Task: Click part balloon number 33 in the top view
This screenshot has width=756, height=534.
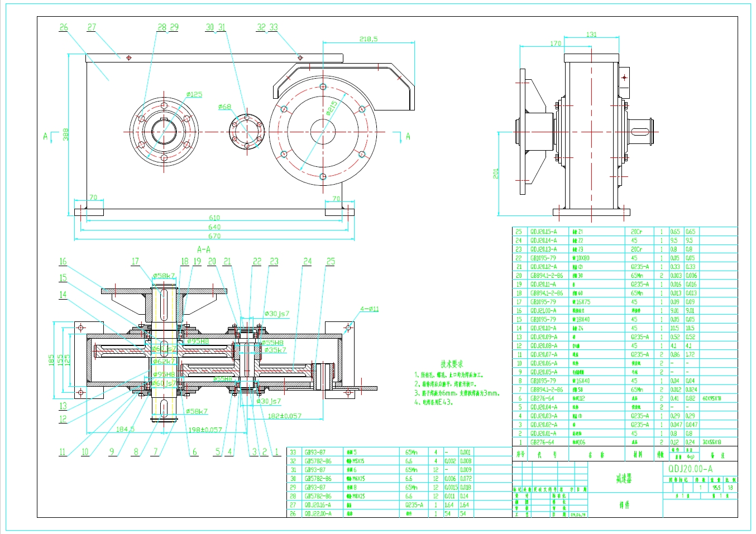Action: click(274, 27)
